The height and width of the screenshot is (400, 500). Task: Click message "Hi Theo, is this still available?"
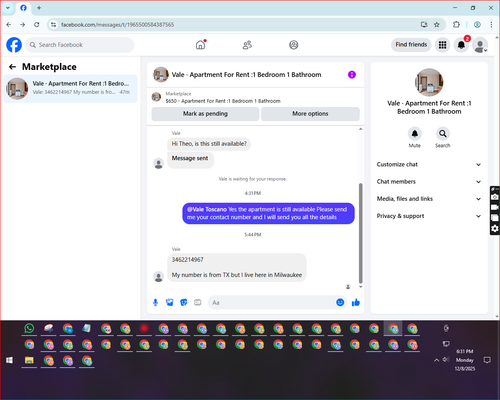coord(209,144)
